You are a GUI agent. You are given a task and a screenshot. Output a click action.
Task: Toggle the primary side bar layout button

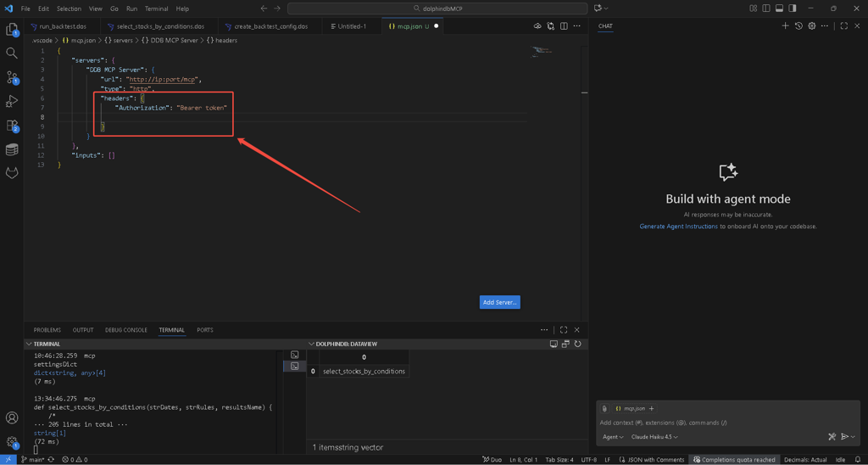[765, 8]
